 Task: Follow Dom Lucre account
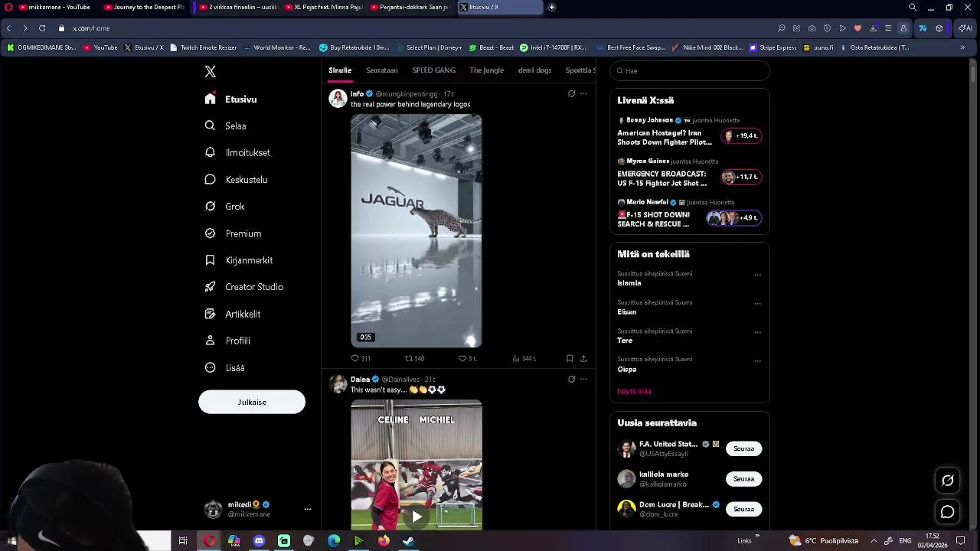743,509
